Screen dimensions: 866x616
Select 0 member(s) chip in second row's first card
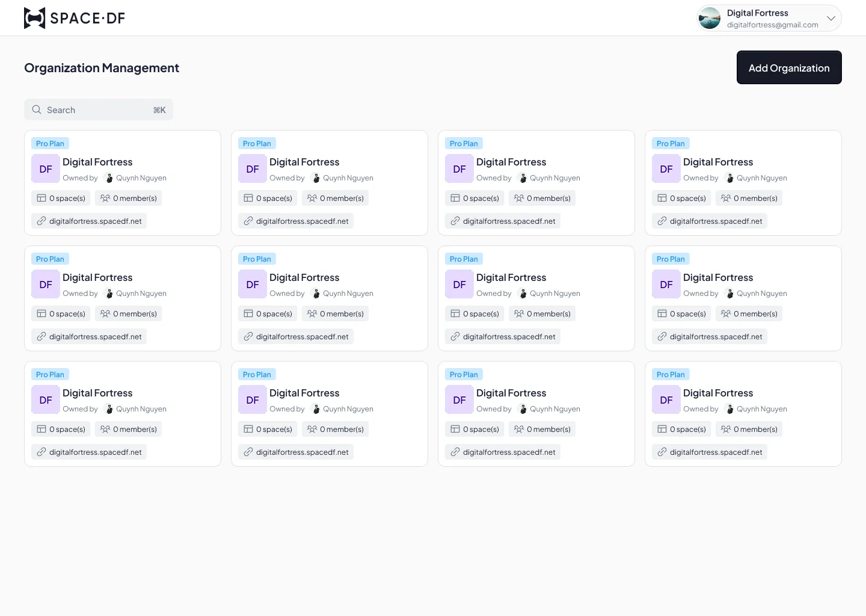click(x=129, y=313)
